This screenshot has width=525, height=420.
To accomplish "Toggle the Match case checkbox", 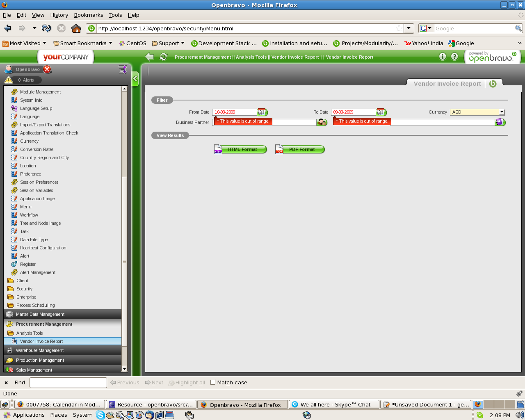I will (213, 382).
